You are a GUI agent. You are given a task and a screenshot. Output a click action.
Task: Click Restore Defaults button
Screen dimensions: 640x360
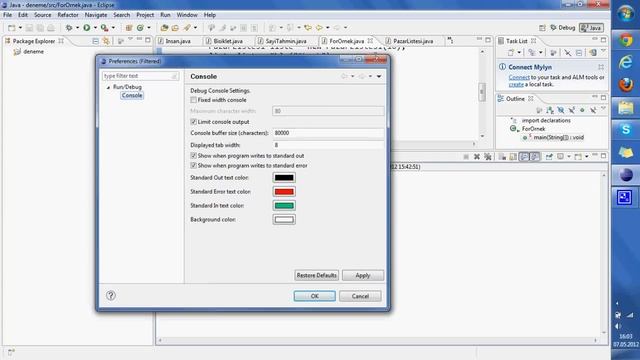[316, 276]
